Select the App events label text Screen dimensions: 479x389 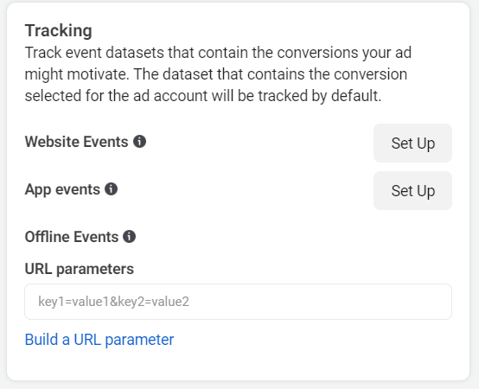[x=62, y=190]
